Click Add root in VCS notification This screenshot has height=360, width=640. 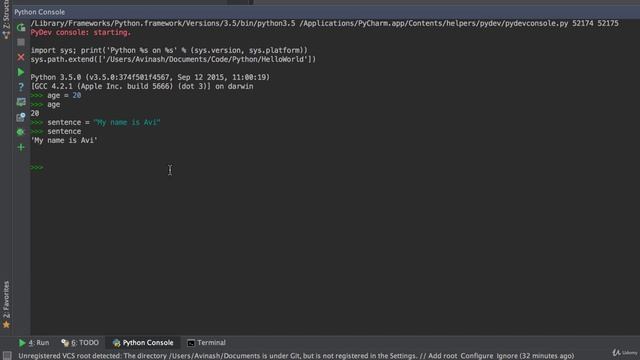pos(442,356)
